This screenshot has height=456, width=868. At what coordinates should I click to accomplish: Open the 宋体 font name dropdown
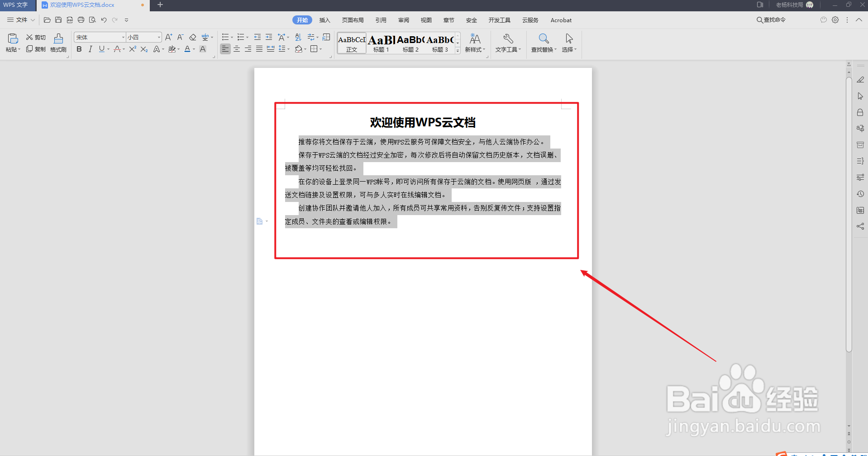point(123,37)
